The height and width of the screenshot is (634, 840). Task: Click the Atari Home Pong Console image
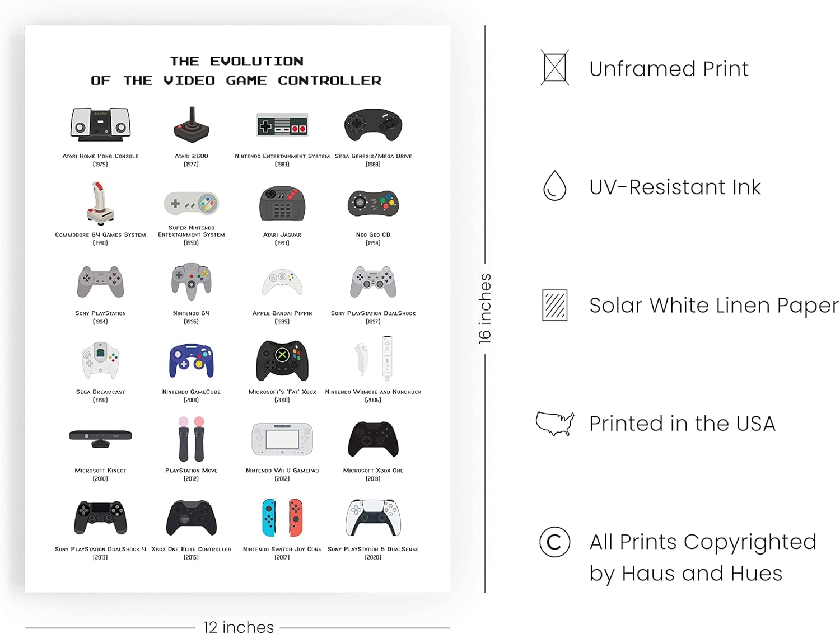[100, 124]
